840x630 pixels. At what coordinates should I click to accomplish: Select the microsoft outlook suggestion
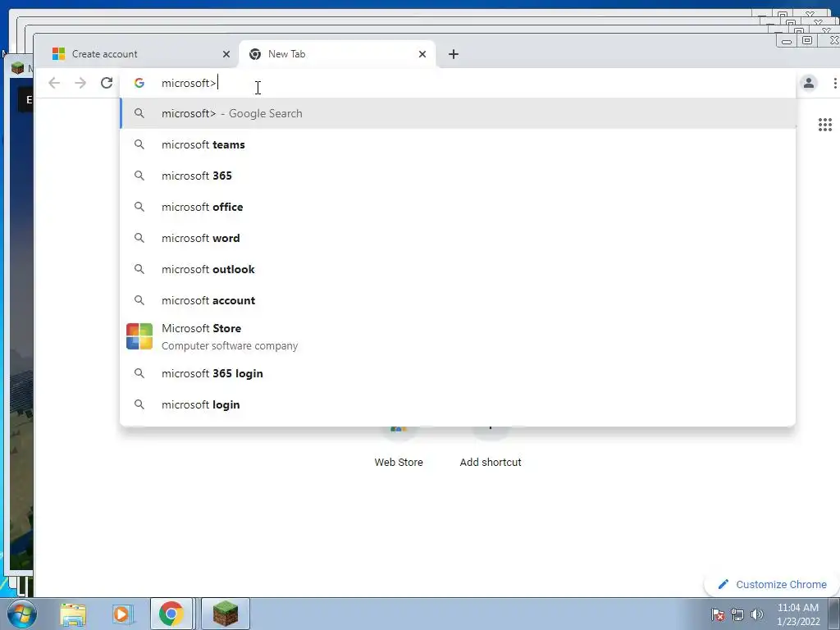pos(458,269)
